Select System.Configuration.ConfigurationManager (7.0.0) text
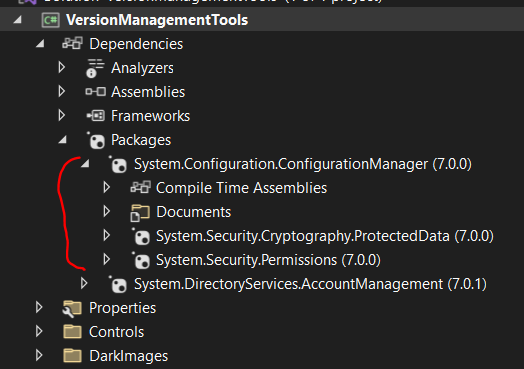Image resolution: width=524 pixels, height=369 pixels. click(x=303, y=164)
